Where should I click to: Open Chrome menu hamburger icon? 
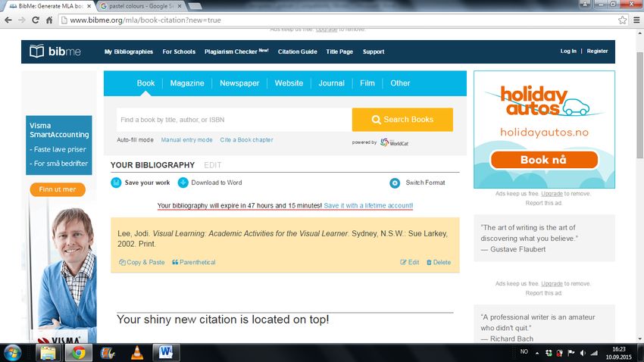[x=636, y=20]
